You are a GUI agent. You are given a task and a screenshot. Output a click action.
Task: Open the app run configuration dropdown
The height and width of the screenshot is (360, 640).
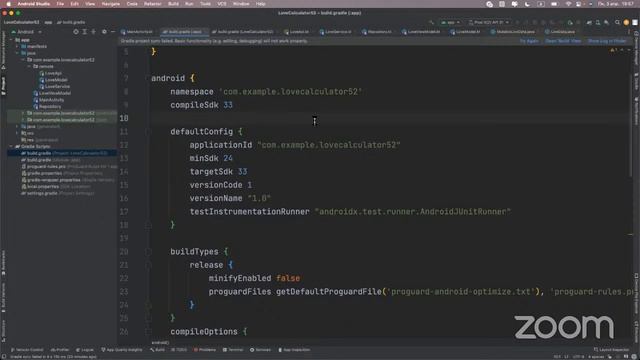[450, 22]
